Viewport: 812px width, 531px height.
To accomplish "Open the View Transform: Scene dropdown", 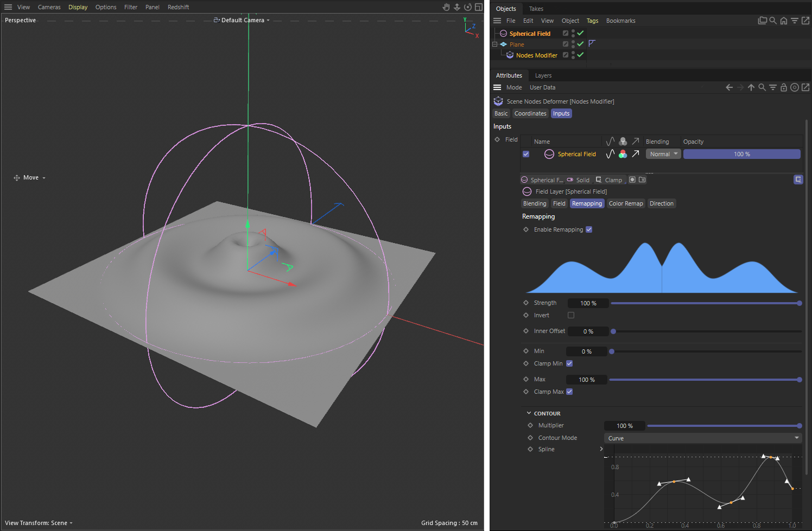I will coord(39,523).
